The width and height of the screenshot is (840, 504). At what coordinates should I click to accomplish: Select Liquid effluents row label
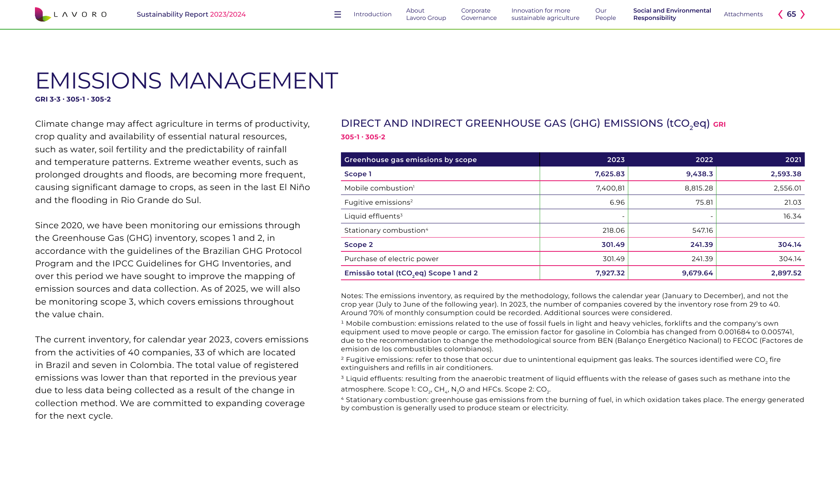point(373,216)
